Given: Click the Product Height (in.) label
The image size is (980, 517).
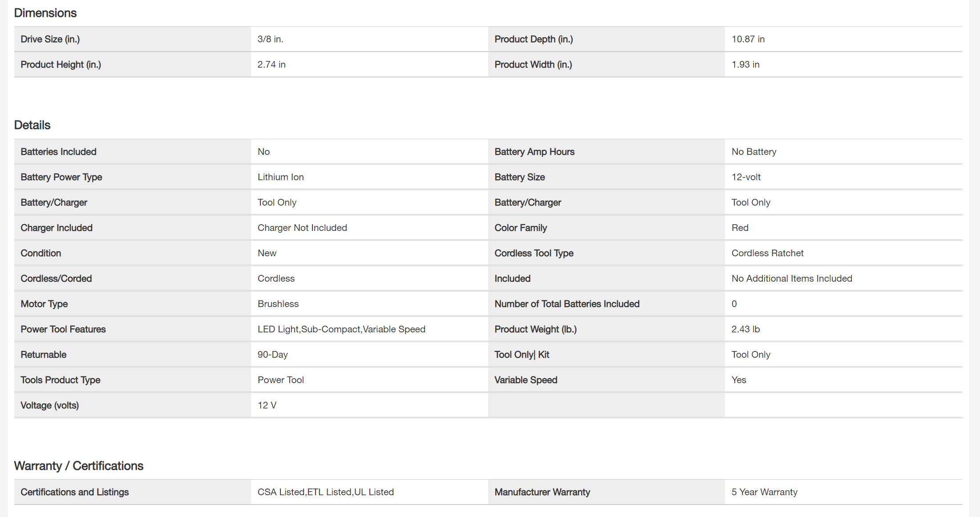Looking at the screenshot, I should pos(61,65).
